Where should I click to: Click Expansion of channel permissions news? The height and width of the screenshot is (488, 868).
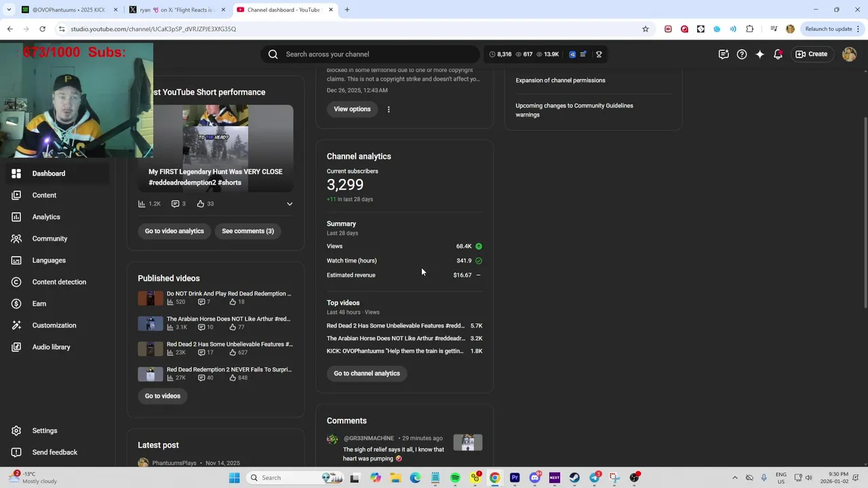[x=560, y=80]
